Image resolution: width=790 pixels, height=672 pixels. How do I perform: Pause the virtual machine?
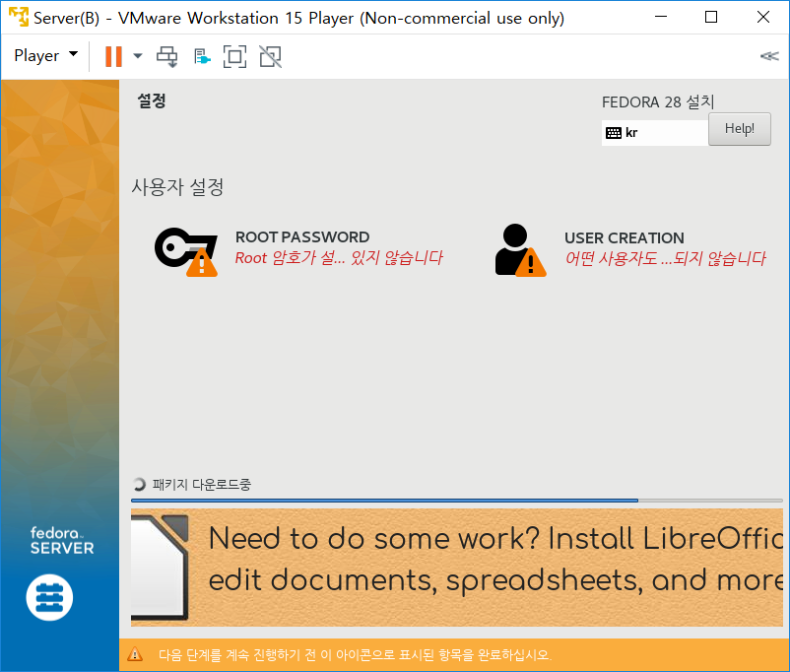point(113,56)
